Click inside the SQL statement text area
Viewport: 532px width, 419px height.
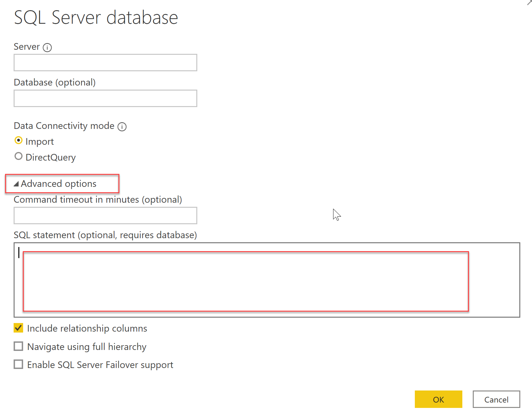click(x=267, y=280)
